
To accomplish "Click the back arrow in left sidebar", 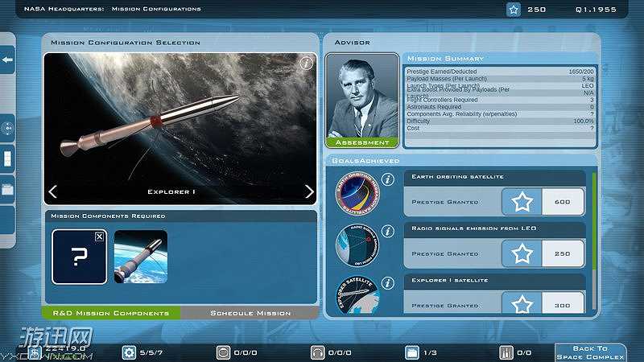I will pos(7,60).
